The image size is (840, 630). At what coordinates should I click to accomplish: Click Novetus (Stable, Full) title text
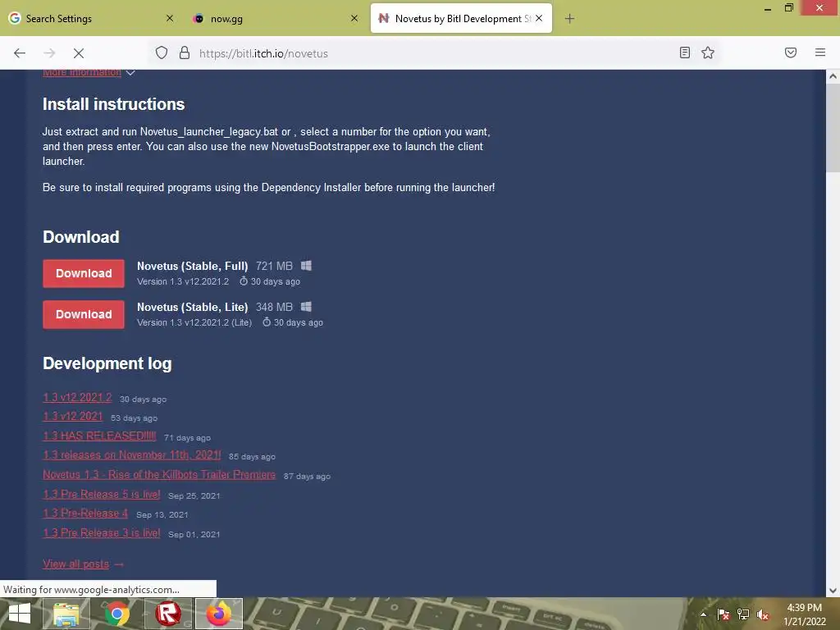(192, 267)
